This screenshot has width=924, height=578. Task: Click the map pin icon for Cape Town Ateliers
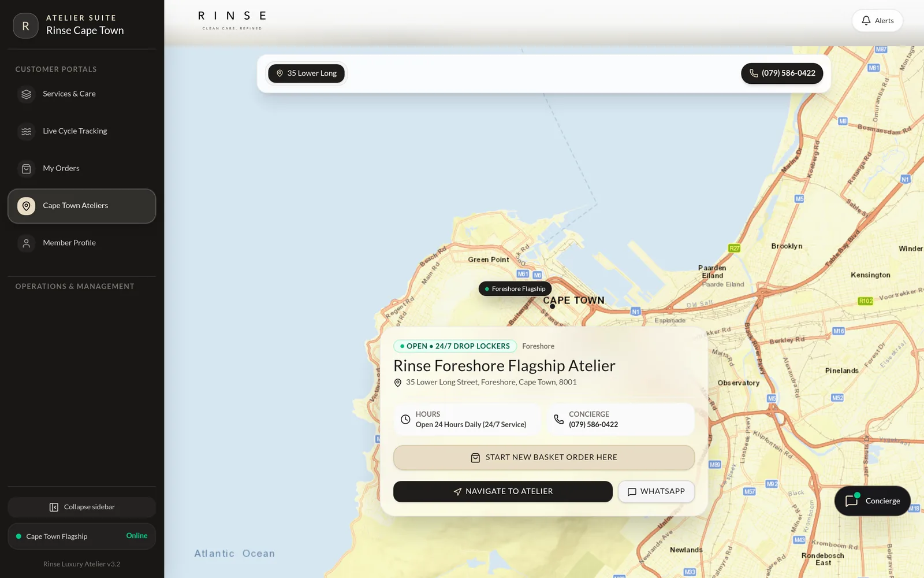[x=26, y=206]
